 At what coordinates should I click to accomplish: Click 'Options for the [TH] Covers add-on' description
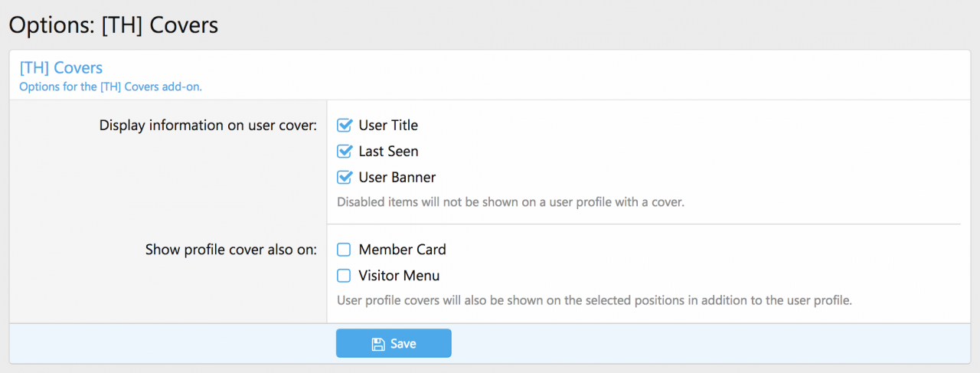pyautogui.click(x=110, y=87)
